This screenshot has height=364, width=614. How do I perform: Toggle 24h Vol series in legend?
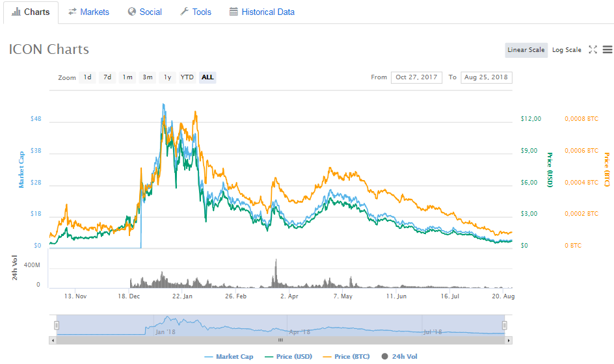point(399,357)
